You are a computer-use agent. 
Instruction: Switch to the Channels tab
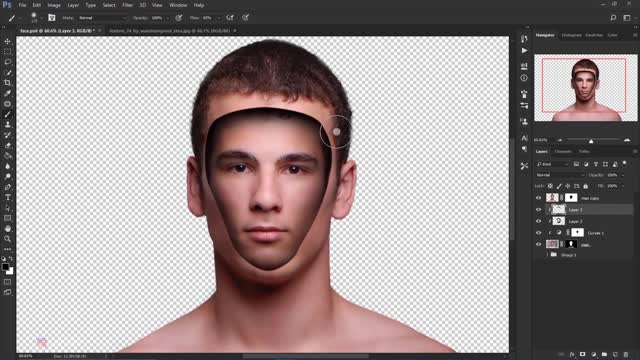pos(563,151)
